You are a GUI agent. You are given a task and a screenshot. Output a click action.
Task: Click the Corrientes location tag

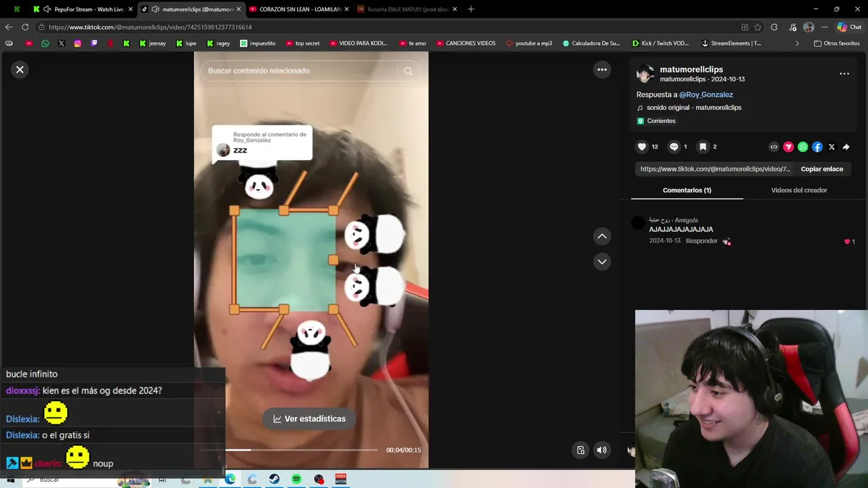coord(656,121)
